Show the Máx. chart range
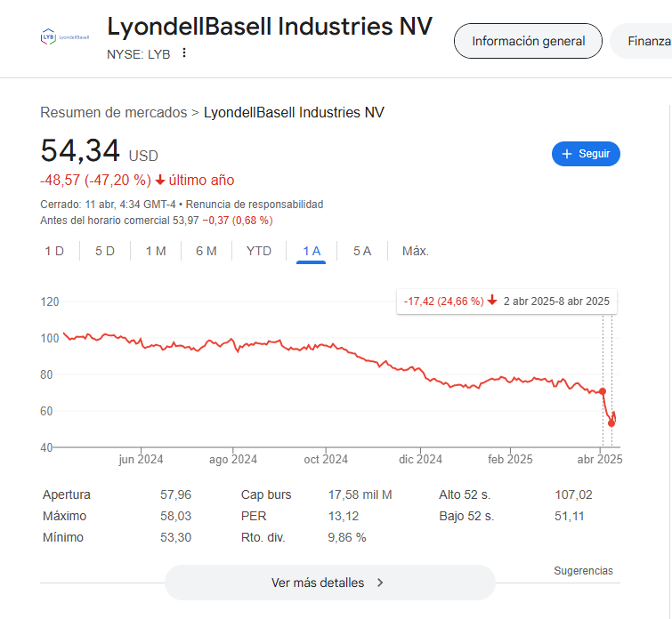Screen dimensions: 672x619 coord(416,251)
